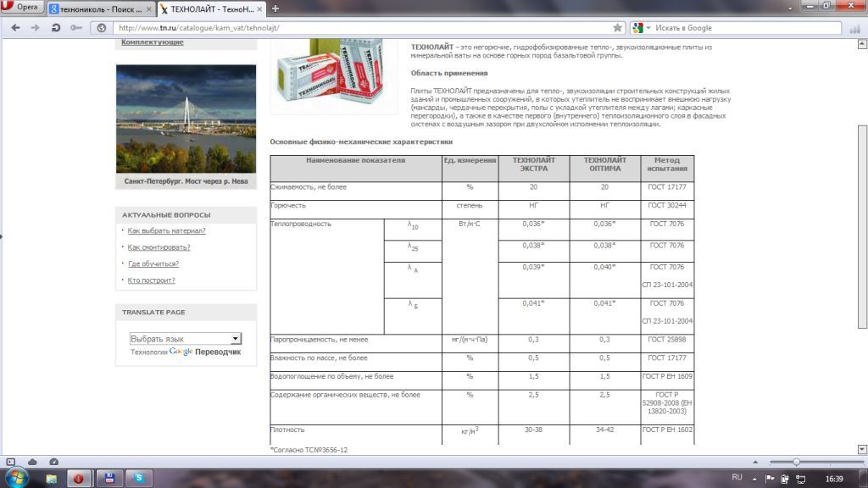Follow the 'Где обучиться?' link
The width and height of the screenshot is (868, 488).
coord(153,263)
